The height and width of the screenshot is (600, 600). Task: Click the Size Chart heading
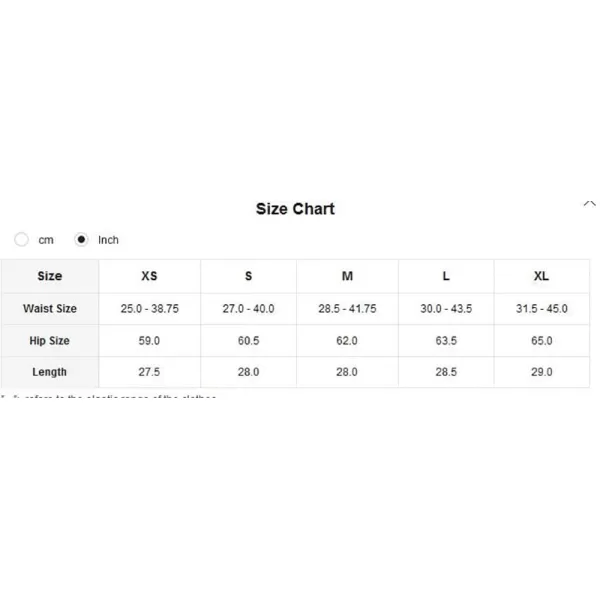[x=295, y=209]
